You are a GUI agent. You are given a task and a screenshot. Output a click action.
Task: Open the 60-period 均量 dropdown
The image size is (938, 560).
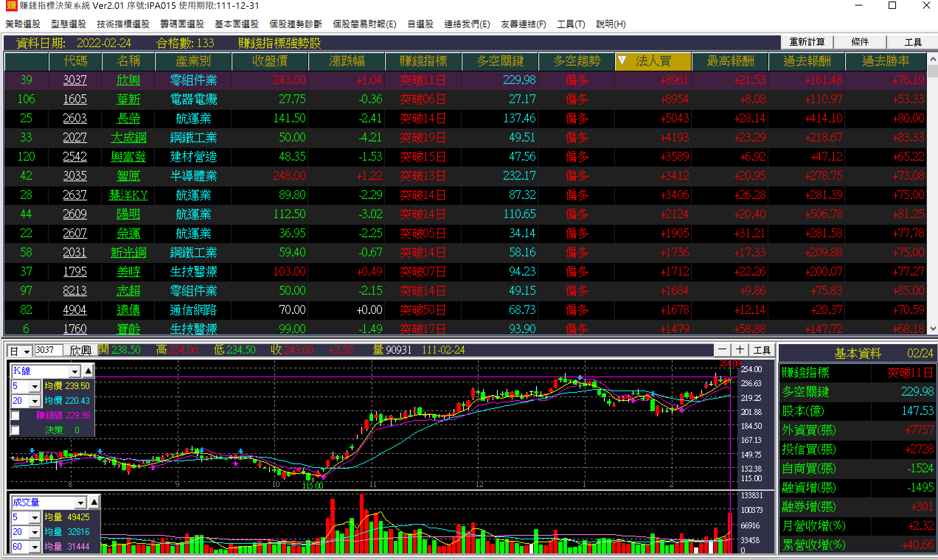(35, 546)
